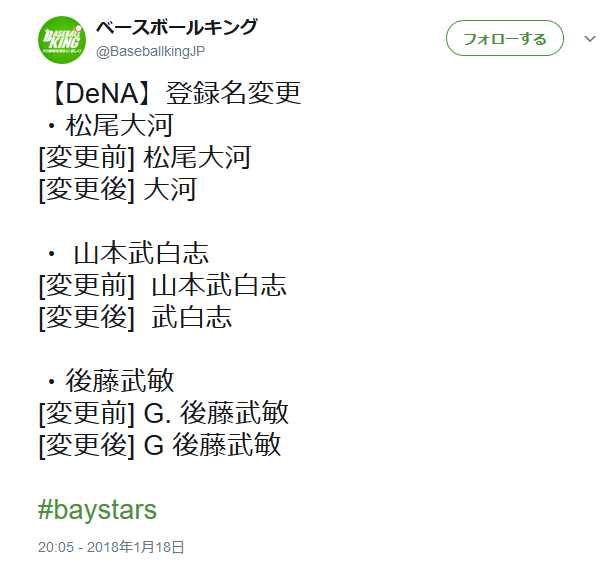Image resolution: width=616 pixels, height=564 pixels.
Task: Select the line [変更後] 武白志
Action: coord(136,317)
